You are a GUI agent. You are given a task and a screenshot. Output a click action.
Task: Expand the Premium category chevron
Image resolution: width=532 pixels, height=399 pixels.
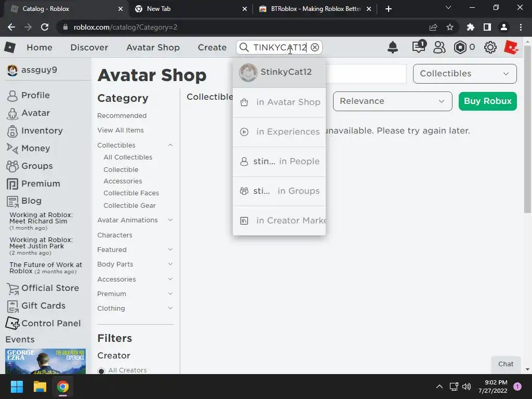pyautogui.click(x=170, y=294)
